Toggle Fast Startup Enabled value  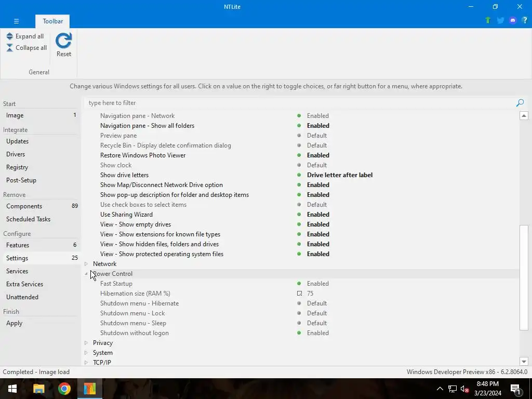coord(318,284)
